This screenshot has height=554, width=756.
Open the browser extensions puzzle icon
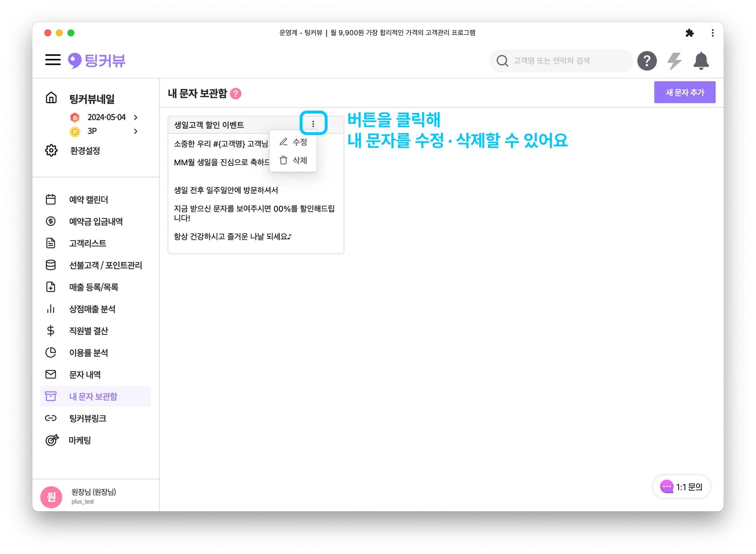coord(689,33)
